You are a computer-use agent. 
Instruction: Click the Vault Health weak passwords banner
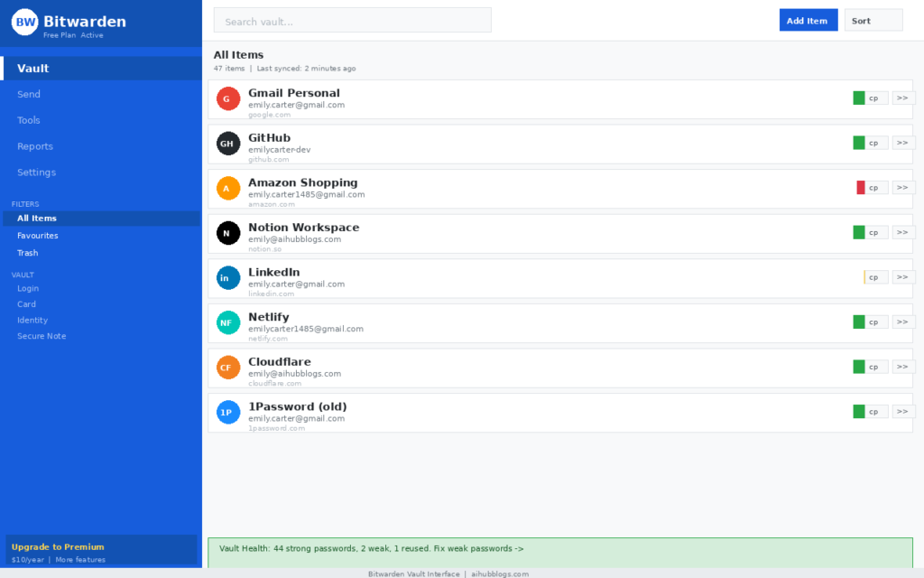(559, 553)
